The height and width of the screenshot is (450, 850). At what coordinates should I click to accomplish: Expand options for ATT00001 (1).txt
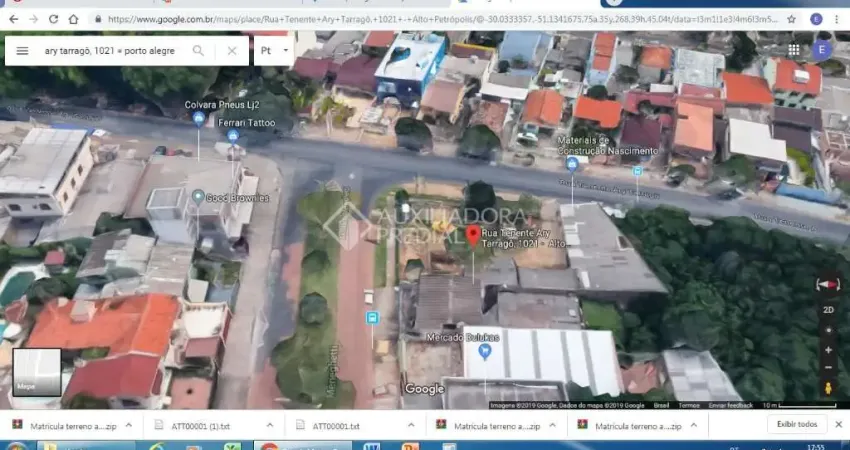270,426
